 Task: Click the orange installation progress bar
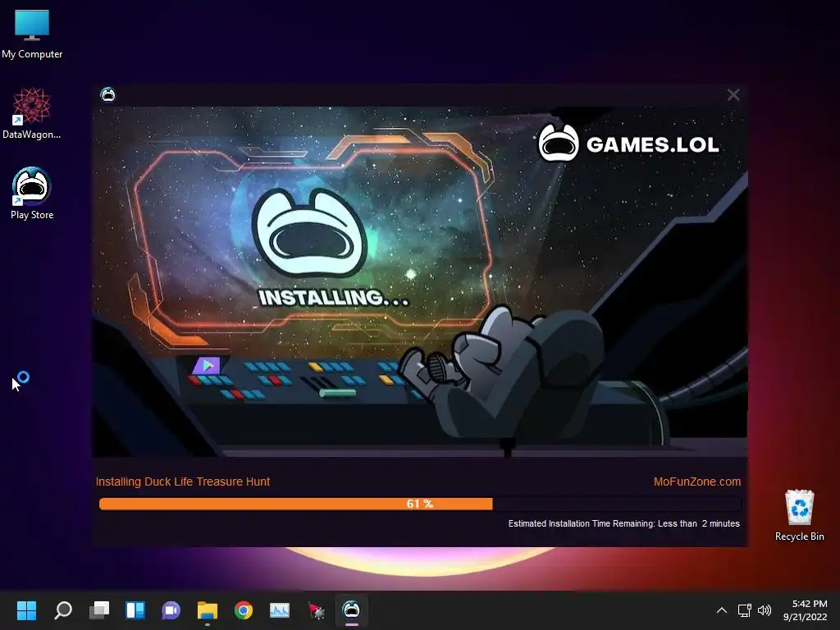tap(420, 504)
